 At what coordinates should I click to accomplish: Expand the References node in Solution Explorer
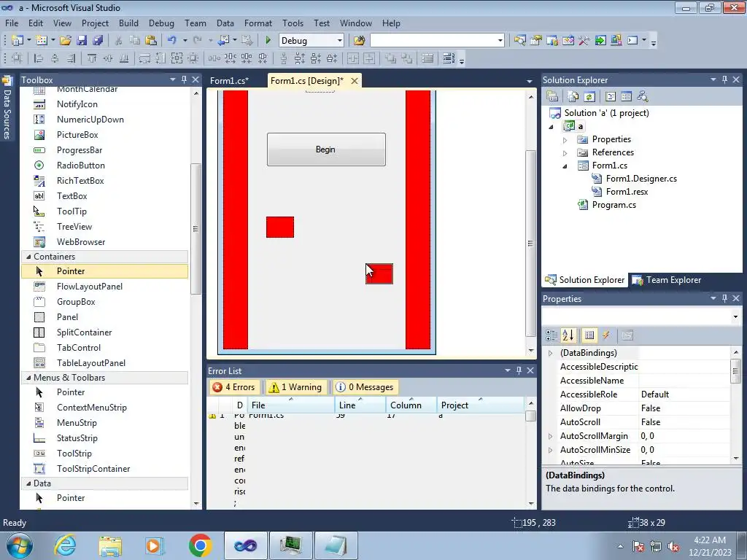[x=565, y=153]
